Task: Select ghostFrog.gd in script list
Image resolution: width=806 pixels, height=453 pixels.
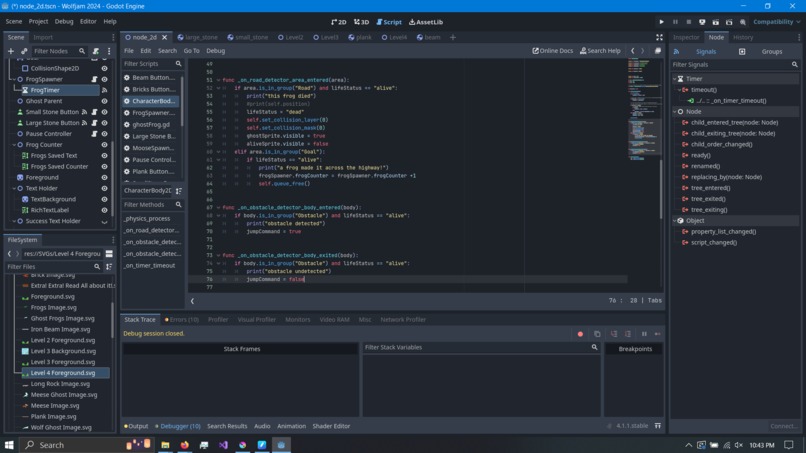Action: click(x=150, y=124)
